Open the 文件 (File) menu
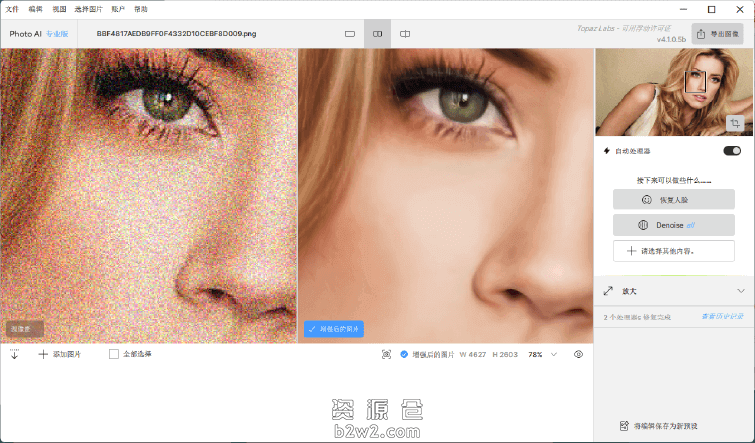The image size is (755, 443). 12,9
